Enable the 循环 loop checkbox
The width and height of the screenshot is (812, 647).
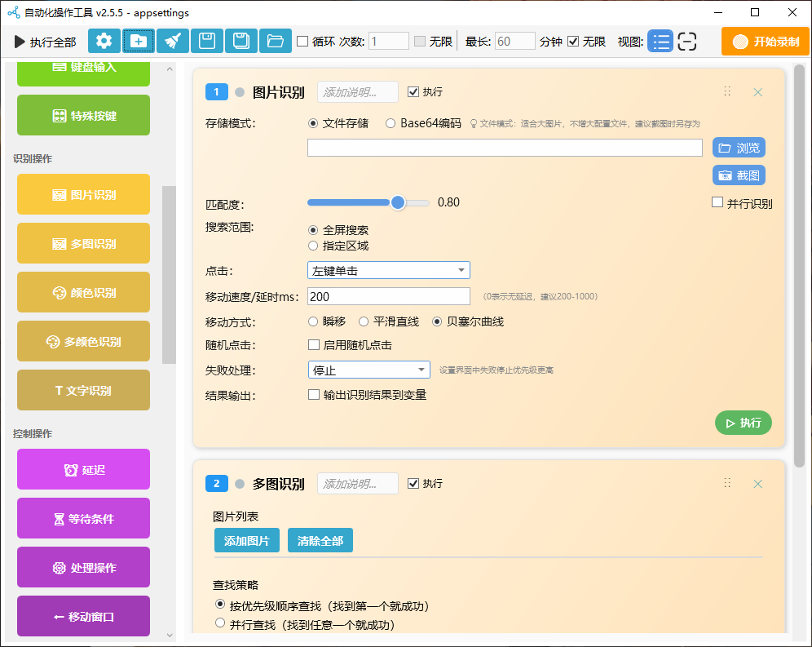coord(302,42)
